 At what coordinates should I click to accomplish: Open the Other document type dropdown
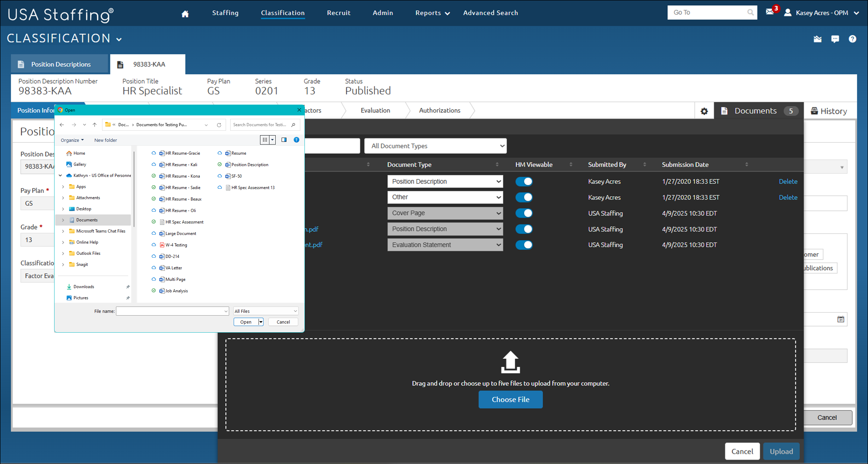(x=445, y=197)
